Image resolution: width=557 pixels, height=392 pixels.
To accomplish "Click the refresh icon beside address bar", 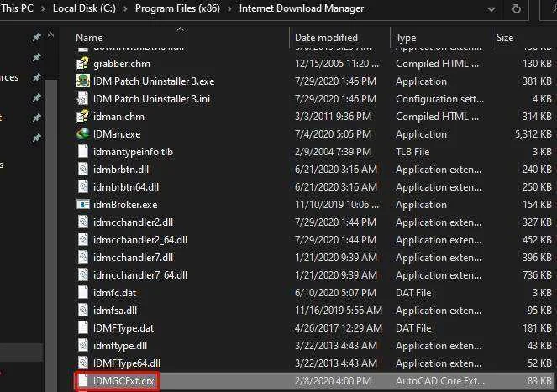I will [516, 8].
